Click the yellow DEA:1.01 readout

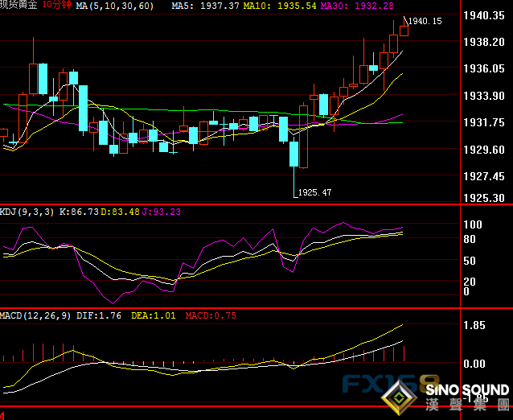(153, 316)
